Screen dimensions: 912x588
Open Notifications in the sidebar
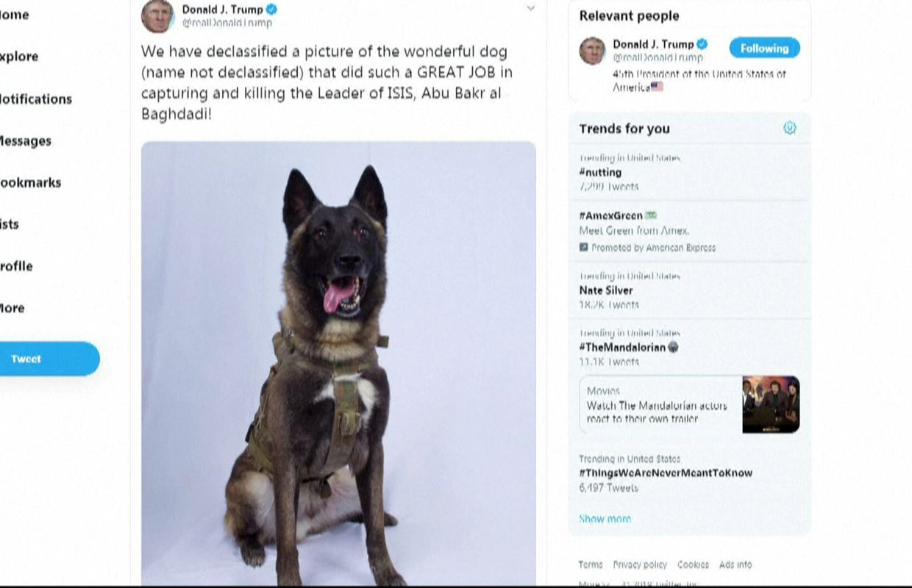(x=35, y=99)
